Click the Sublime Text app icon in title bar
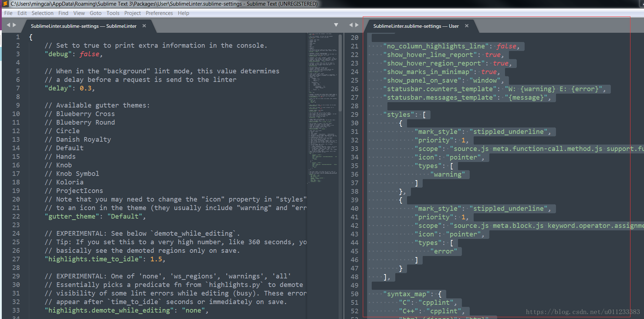Image resolution: width=644 pixels, height=319 pixels. [5, 4]
